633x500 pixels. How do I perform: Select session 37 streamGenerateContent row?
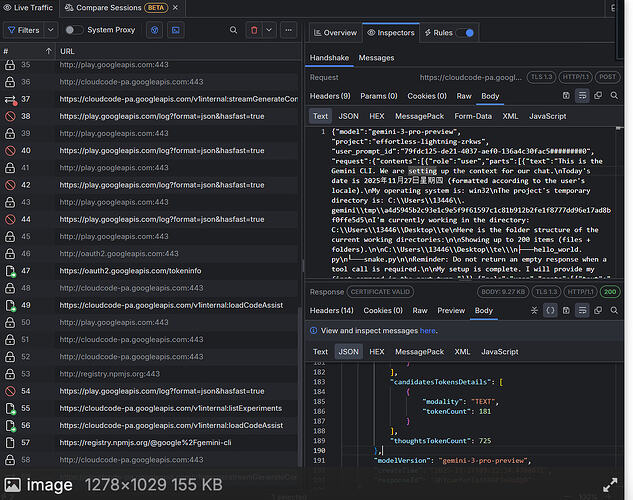[x=149, y=99]
